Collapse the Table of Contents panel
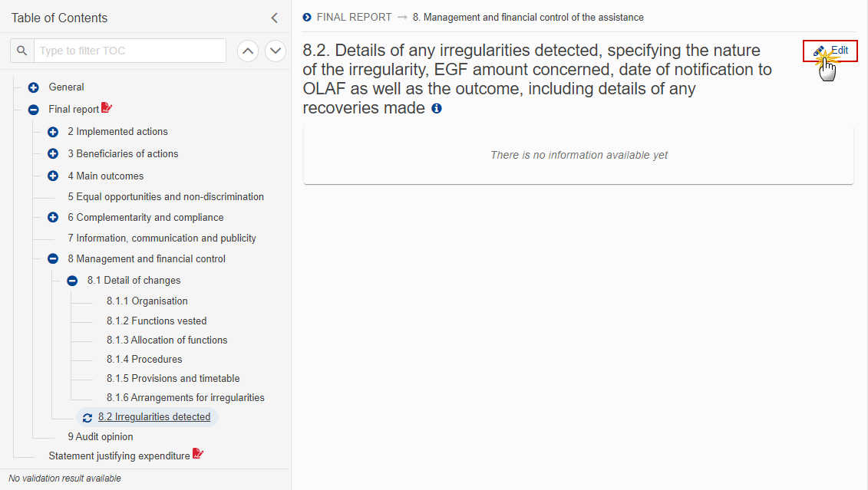The image size is (868, 490). 275,18
